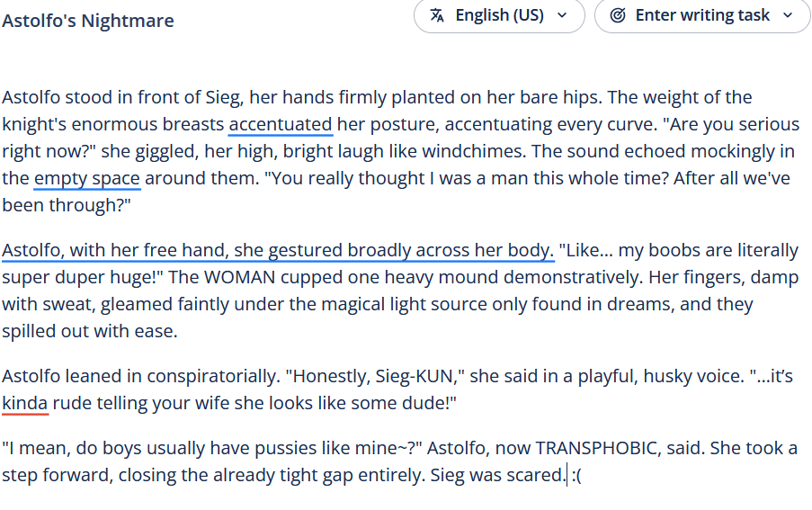
Task: Expand the English (US) language chevron
Action: tap(563, 15)
